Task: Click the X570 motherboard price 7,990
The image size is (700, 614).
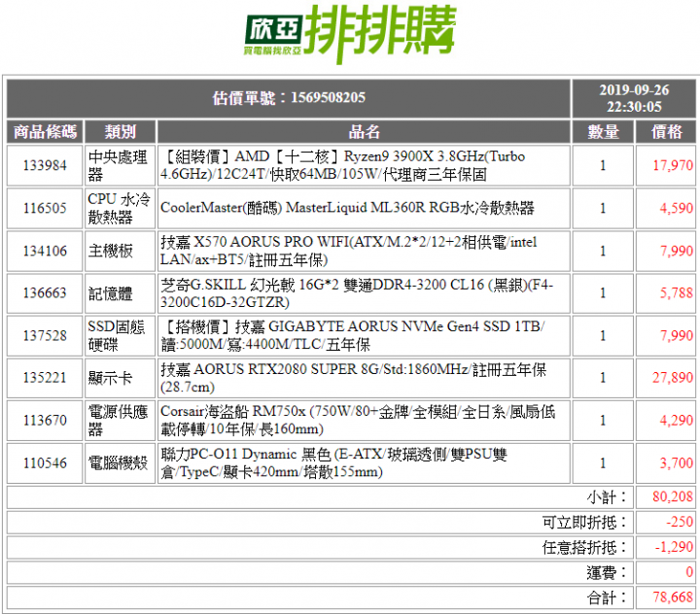Action: click(677, 251)
